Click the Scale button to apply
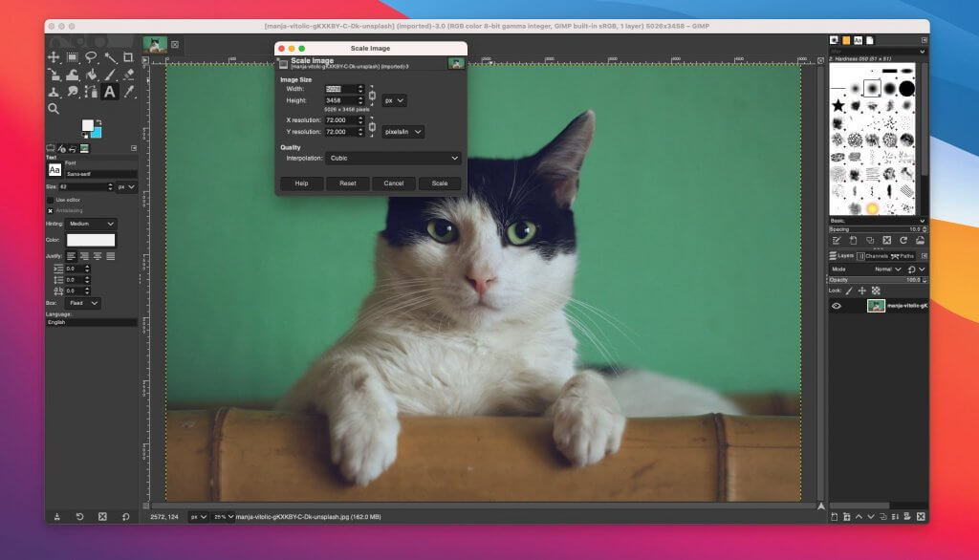The width and height of the screenshot is (979, 560). [440, 183]
